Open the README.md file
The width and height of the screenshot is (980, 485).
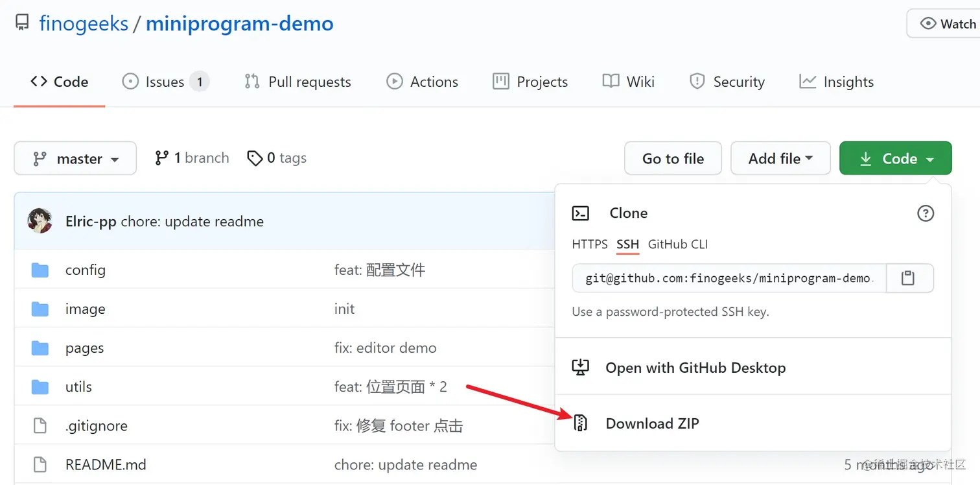106,465
